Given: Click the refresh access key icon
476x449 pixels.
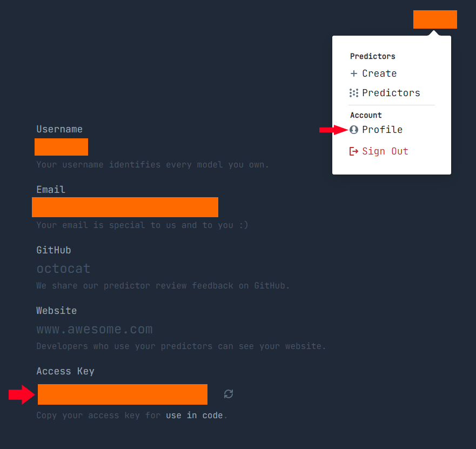Looking at the screenshot, I should (x=229, y=394).
